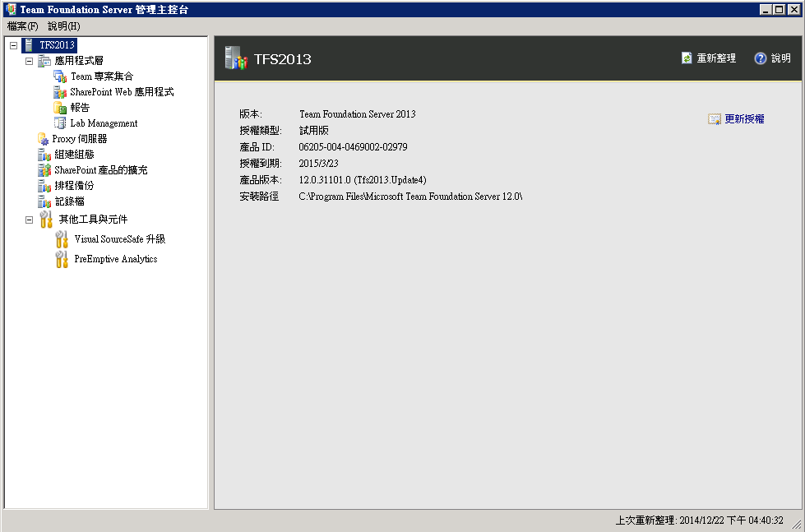Viewport: 805px width, 532px height.
Task: Click the 報告 reports icon
Action: pyautogui.click(x=60, y=108)
